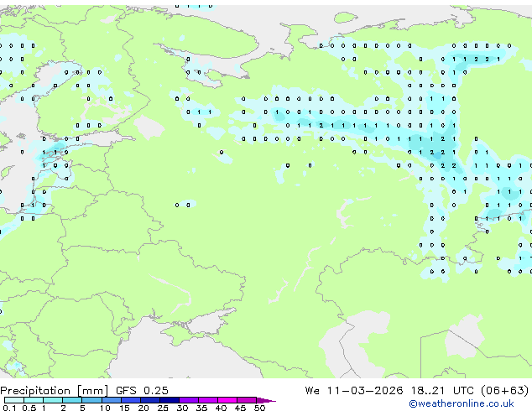Click the 30–35 mm violet legend swatch
The height and width of the screenshot is (411, 532).
pos(189,400)
